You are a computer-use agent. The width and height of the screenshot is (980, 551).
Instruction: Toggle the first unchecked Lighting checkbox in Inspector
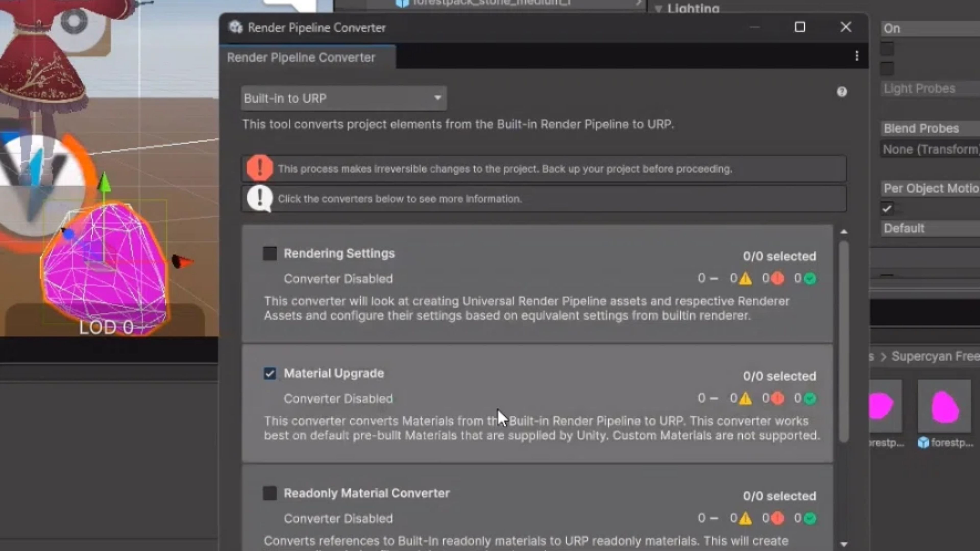[x=887, y=49]
